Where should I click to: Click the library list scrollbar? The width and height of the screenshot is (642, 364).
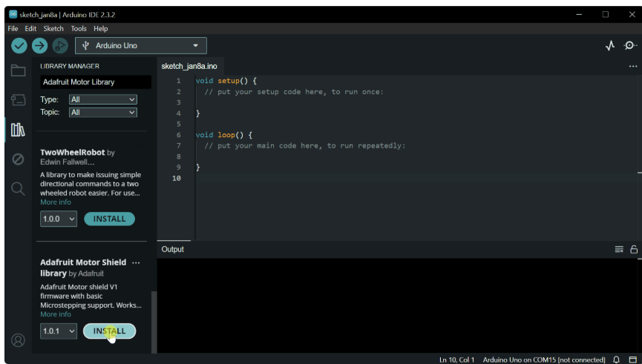pos(154,322)
